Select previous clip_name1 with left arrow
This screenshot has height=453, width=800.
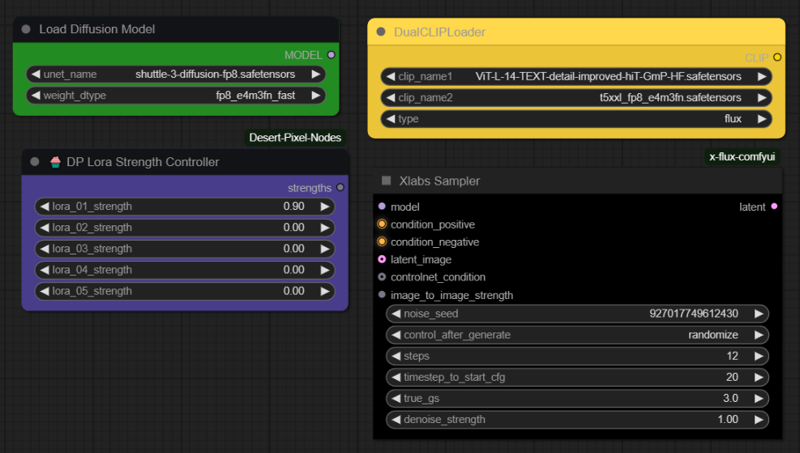(x=391, y=77)
